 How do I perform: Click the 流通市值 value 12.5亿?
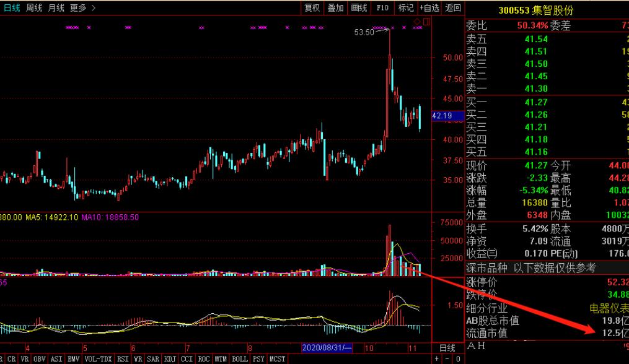615,333
